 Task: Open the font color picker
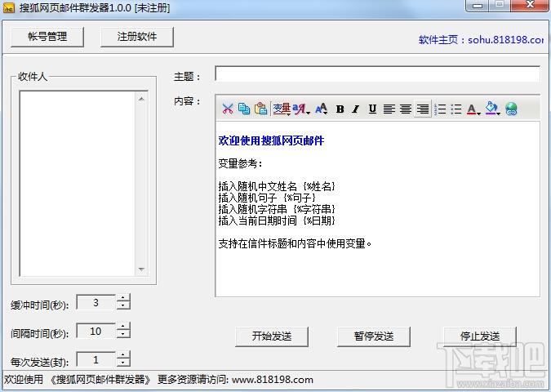473,109
